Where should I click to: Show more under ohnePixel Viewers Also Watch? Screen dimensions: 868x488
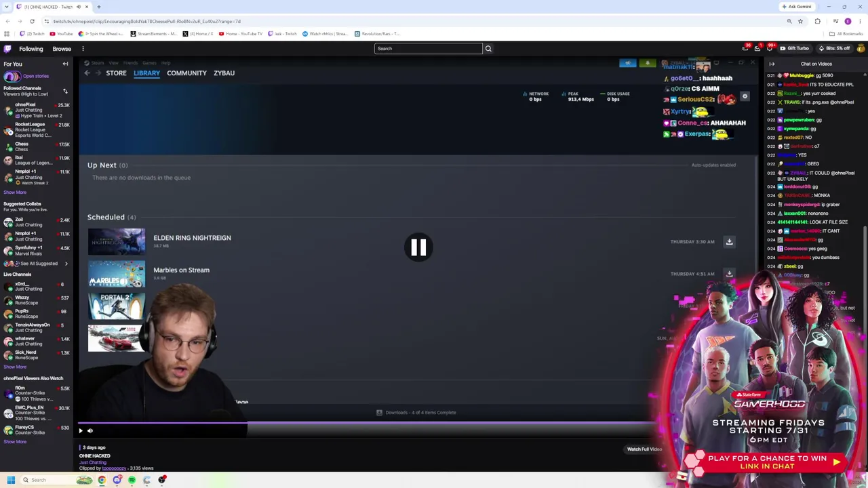[14, 442]
